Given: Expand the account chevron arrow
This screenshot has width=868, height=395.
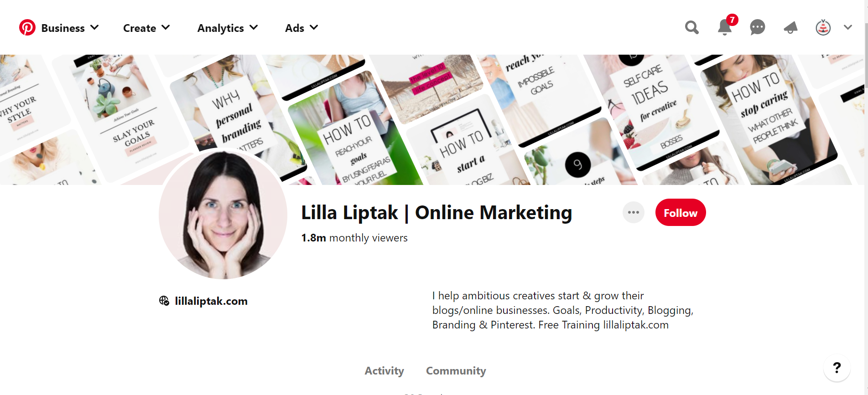Looking at the screenshot, I should pos(848,27).
